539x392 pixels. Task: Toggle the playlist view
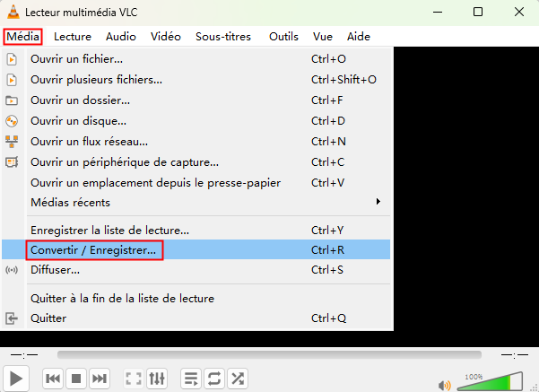pyautogui.click(x=191, y=379)
